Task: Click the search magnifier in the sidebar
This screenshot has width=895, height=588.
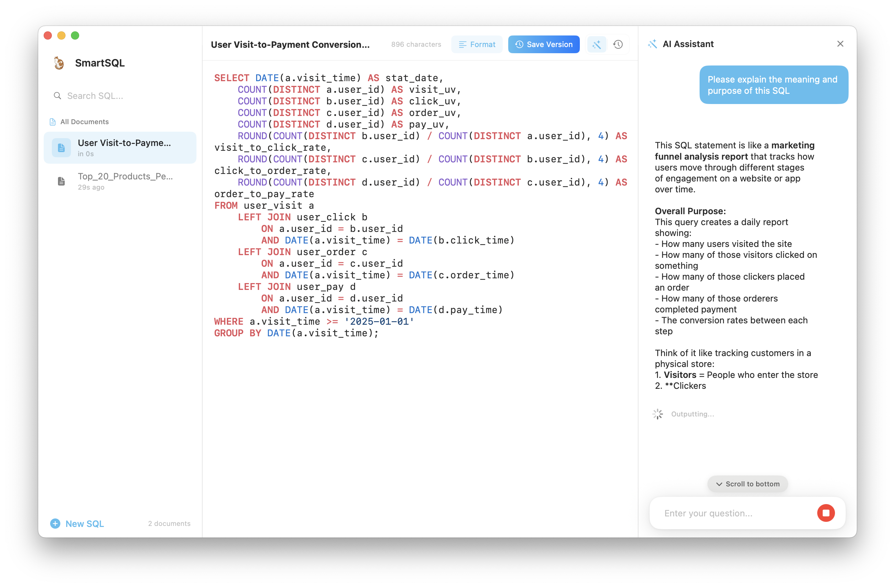Action: (58, 96)
